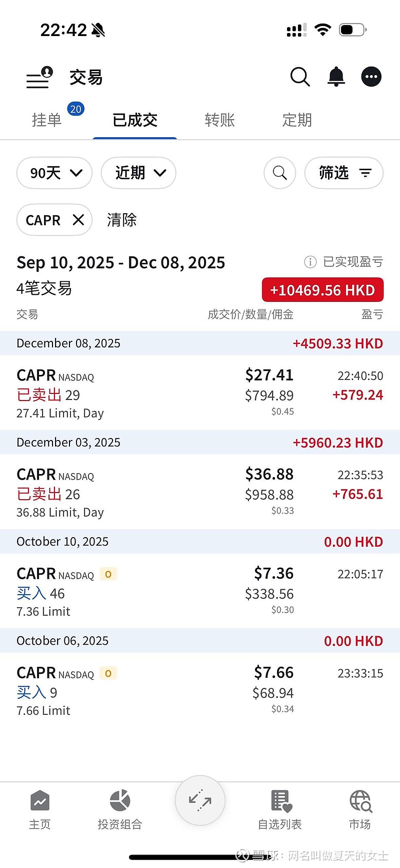Open the 市场 market globe icon
This screenshot has height=868, width=400.
[360, 809]
